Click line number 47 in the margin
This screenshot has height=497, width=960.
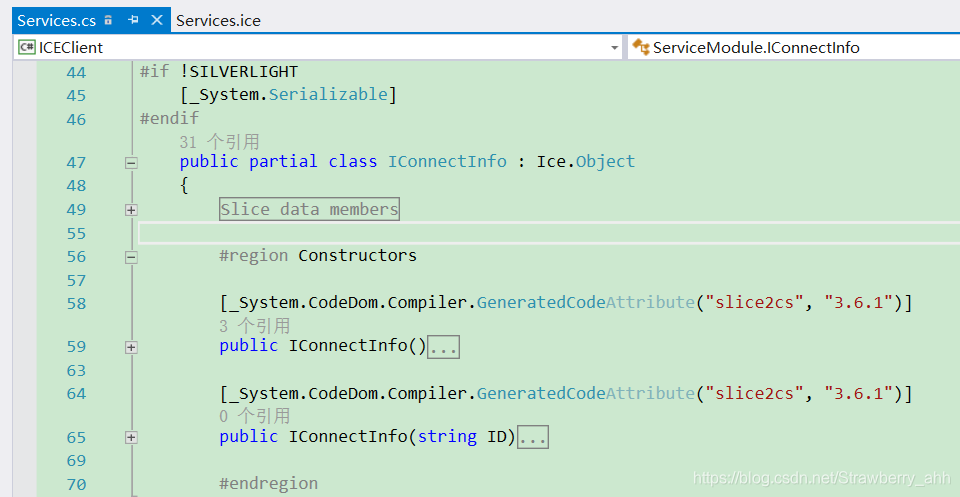pos(77,163)
